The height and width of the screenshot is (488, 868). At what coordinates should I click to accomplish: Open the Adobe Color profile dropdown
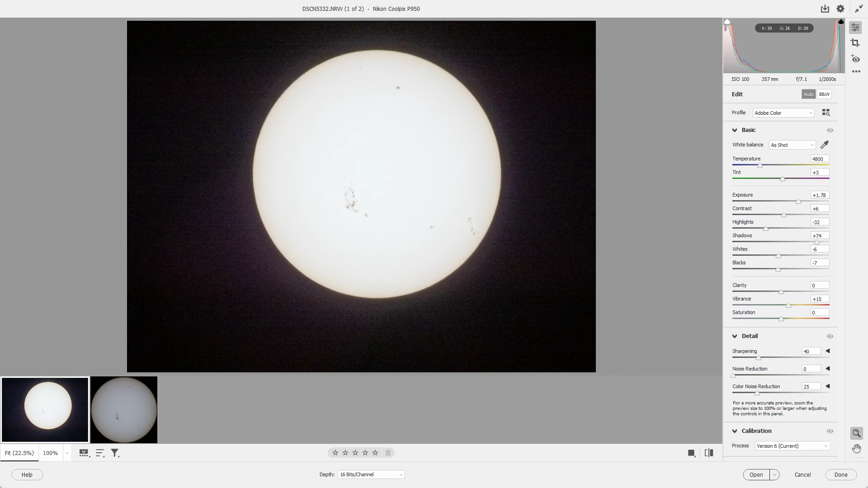tap(783, 113)
